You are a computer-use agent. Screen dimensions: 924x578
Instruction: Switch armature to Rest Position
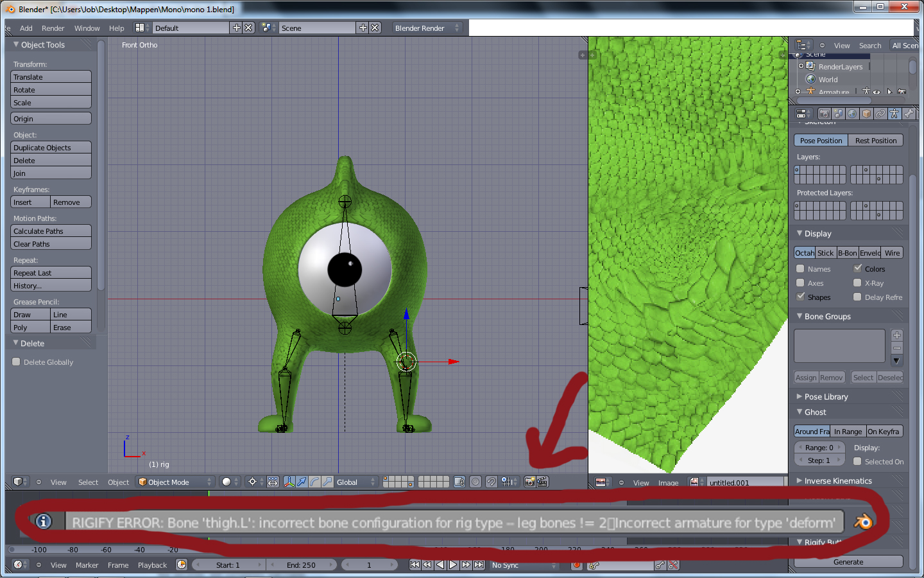coord(875,141)
